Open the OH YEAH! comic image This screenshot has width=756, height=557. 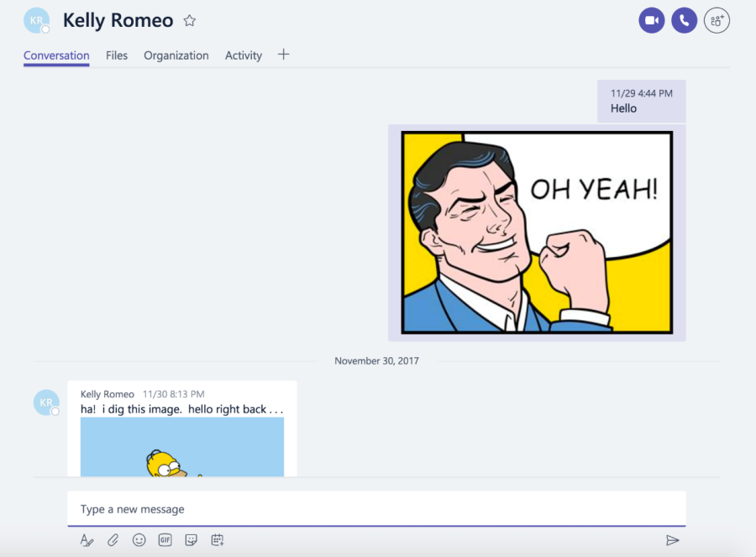pos(537,233)
